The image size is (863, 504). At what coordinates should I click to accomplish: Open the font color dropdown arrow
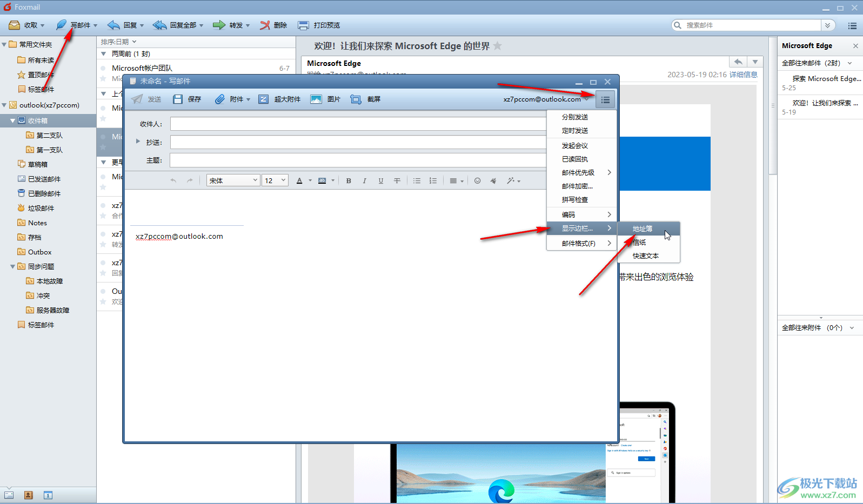point(310,181)
